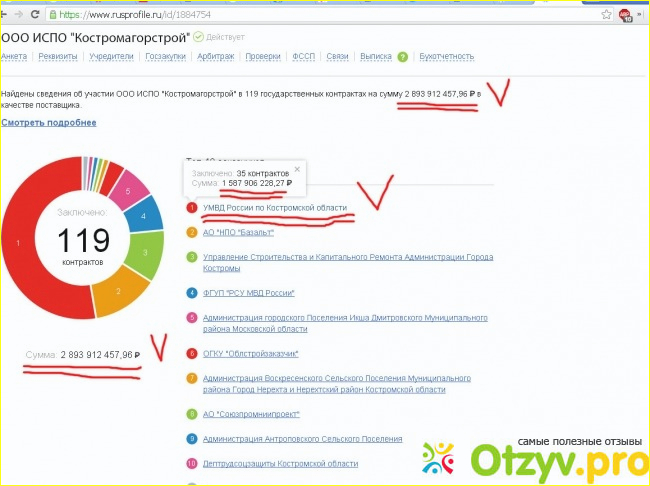650x486 pixels.
Task: Close the contract sum tooltip
Action: pos(296,170)
